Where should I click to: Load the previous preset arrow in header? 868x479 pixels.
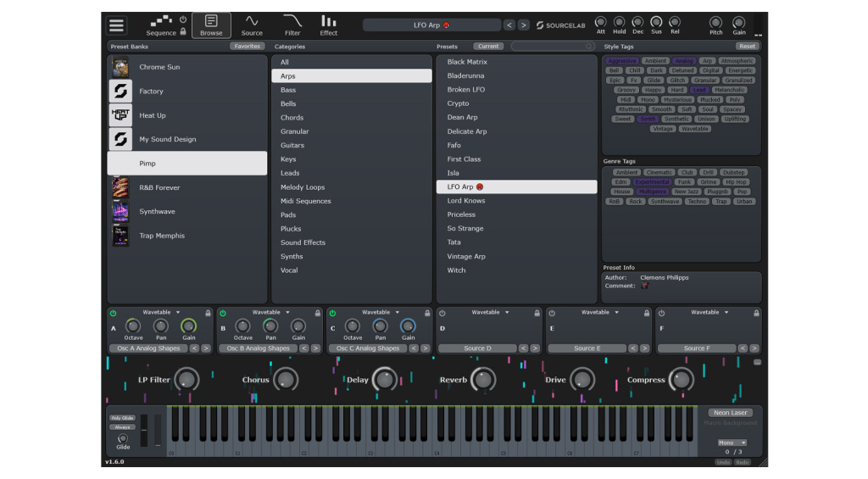click(509, 25)
